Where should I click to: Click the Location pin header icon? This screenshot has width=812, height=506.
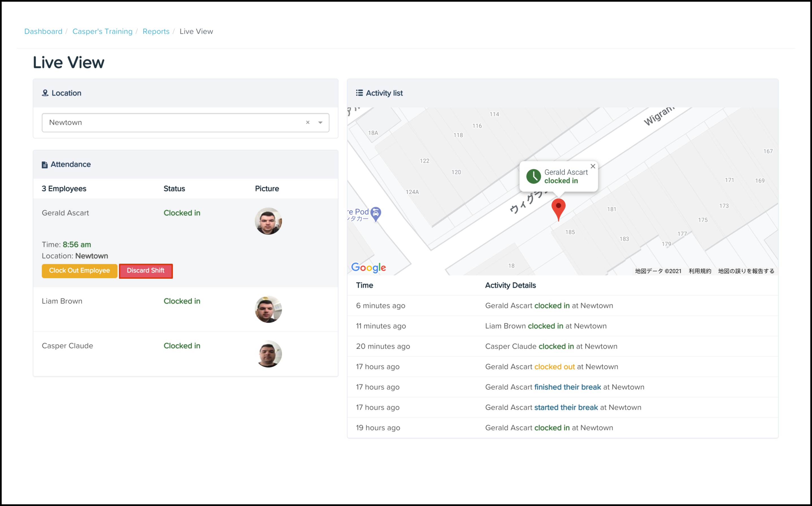click(45, 93)
